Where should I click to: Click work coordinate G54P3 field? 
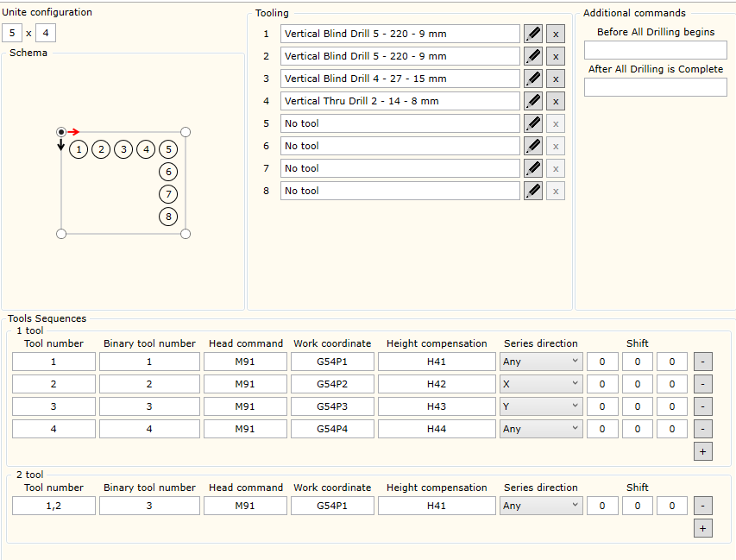pos(332,406)
